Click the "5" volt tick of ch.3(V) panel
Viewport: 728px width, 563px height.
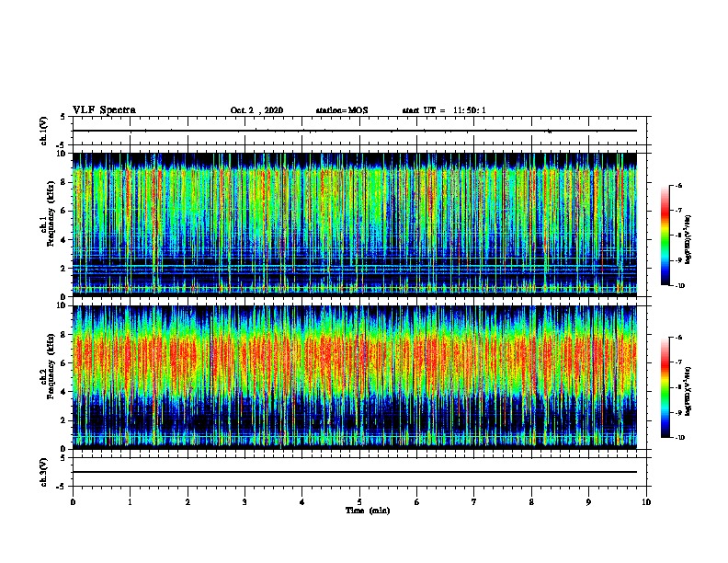[x=63, y=458]
